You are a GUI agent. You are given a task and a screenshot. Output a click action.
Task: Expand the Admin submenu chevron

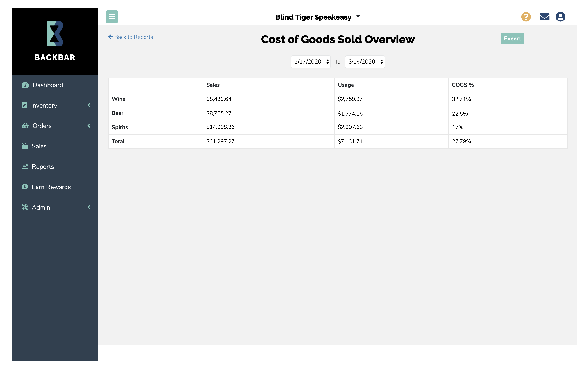(89, 207)
